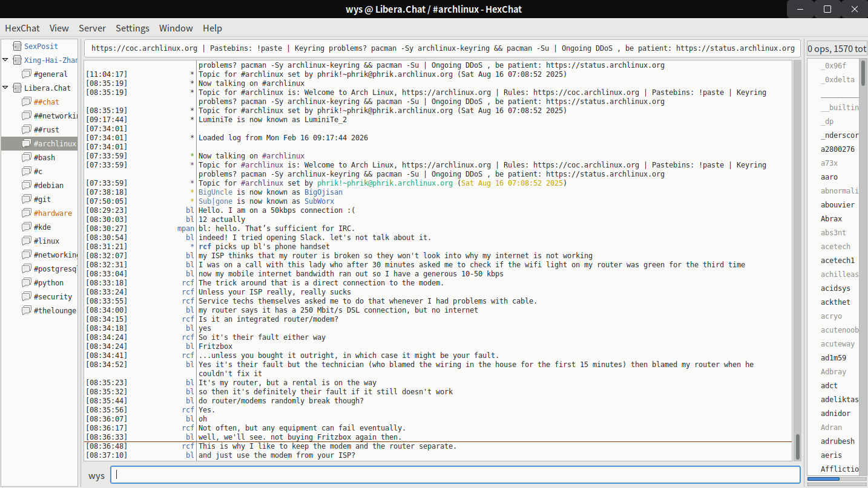Select user 'abouvier' in the user list
Screen dimensions: 868x488
pyautogui.click(x=837, y=204)
